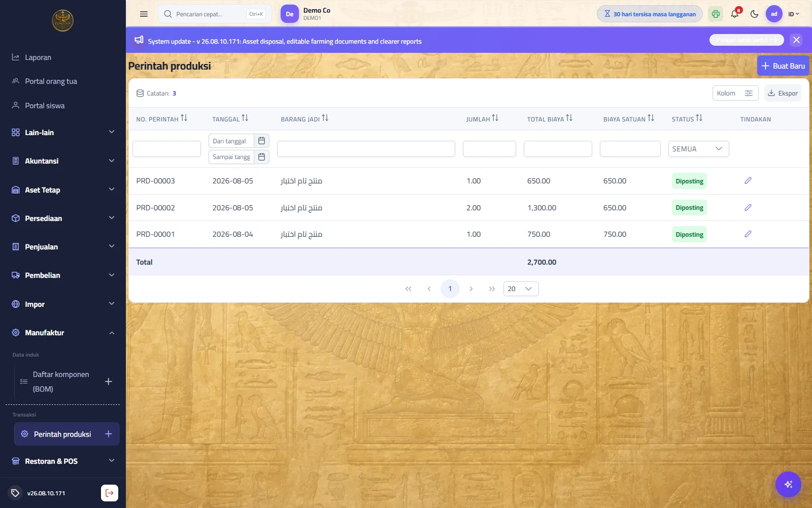812x508 pixels.
Task: Open calendar for Sampai tanggal
Action: point(261,157)
